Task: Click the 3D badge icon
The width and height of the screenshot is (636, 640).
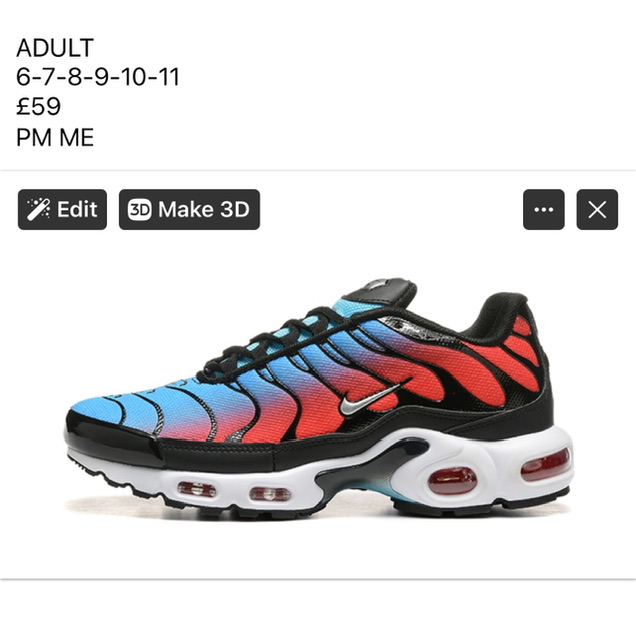Action: (x=140, y=209)
